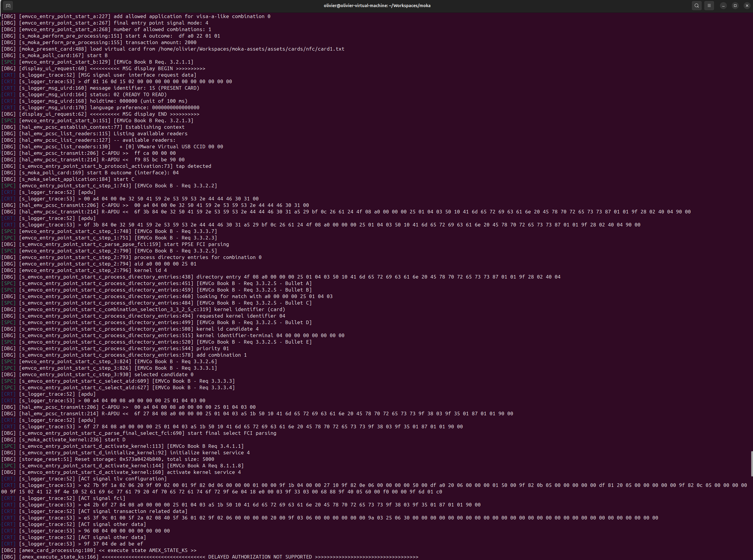Screen dimensions: 753x560
Task: Click 'initialize kernel service 4' line
Action: tap(126, 453)
